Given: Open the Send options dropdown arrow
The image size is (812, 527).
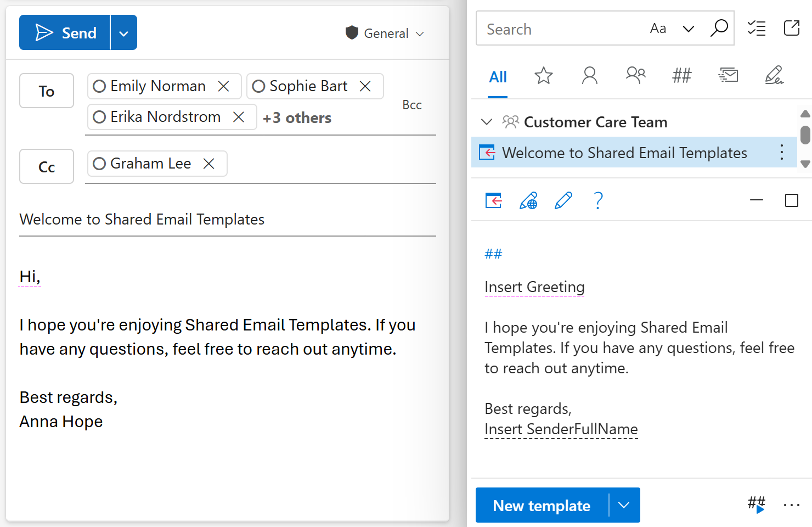Looking at the screenshot, I should click(x=124, y=33).
